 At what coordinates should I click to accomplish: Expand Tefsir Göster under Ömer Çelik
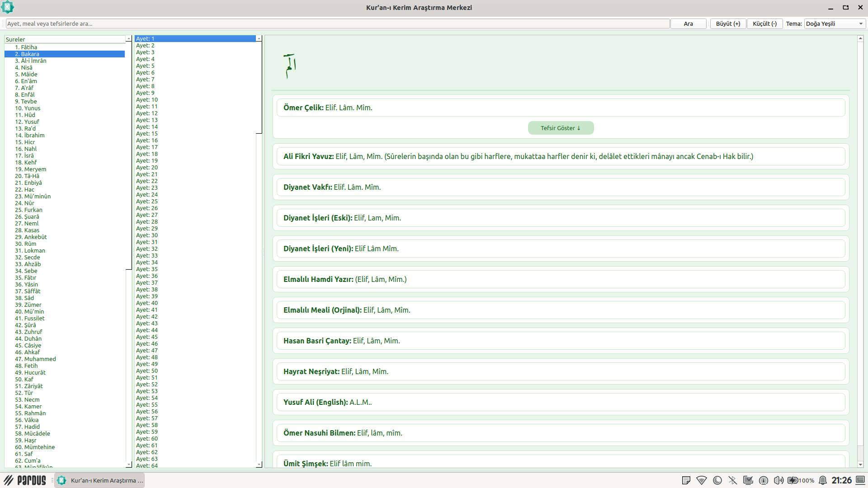pos(561,128)
